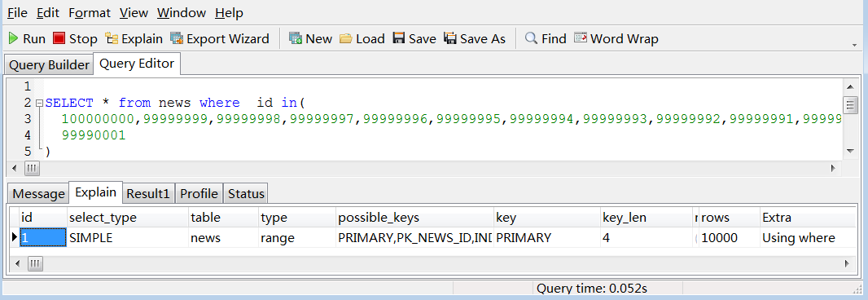Image resolution: width=868 pixels, height=300 pixels.
Task: Choose Save As in the toolbar
Action: coord(475,39)
